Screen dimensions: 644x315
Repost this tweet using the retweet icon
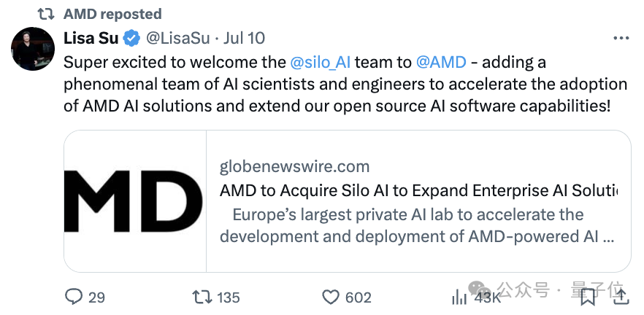coord(202,297)
